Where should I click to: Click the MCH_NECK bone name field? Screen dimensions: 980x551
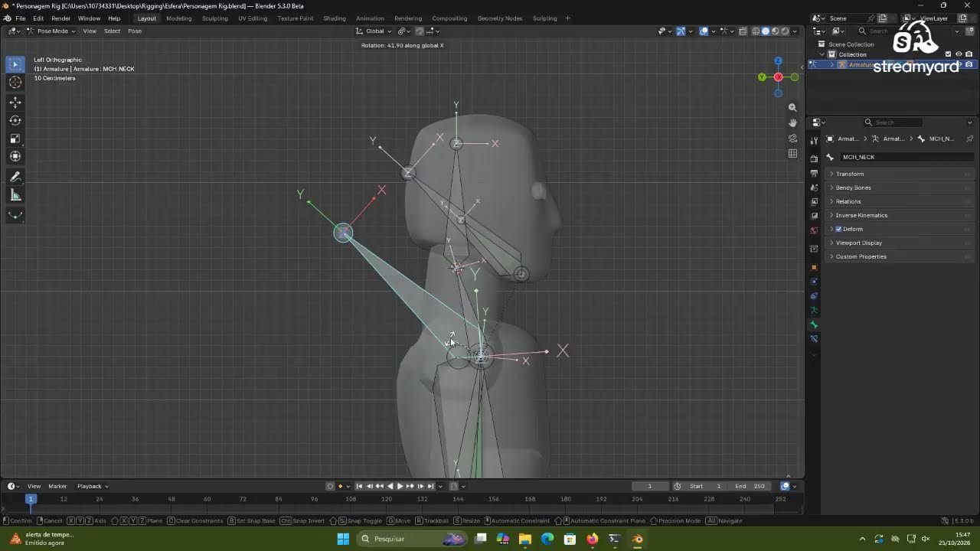point(906,157)
